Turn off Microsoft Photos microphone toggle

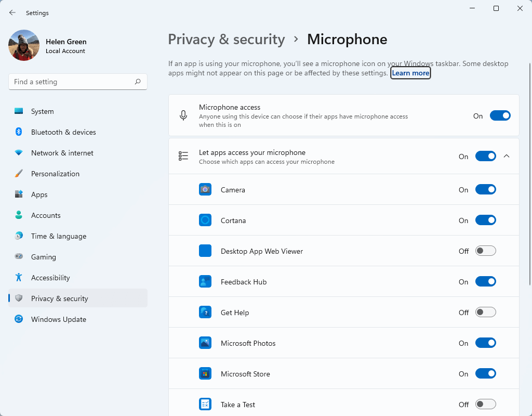486,343
